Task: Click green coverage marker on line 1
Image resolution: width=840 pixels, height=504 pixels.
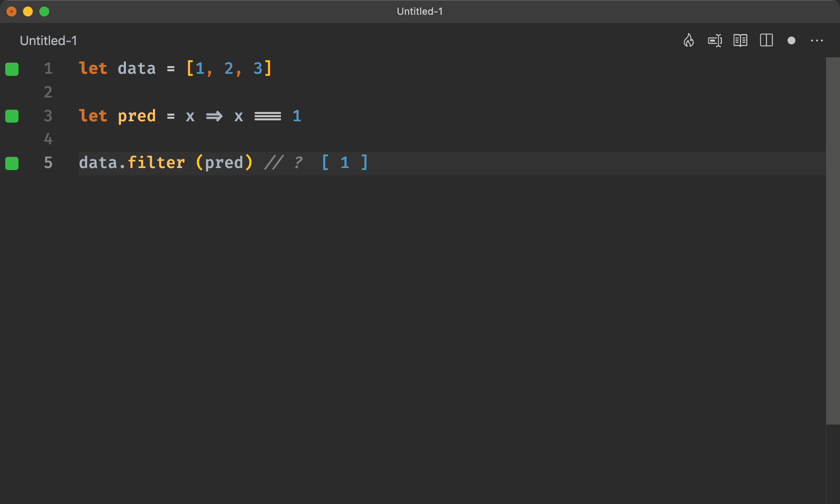Action: click(12, 69)
